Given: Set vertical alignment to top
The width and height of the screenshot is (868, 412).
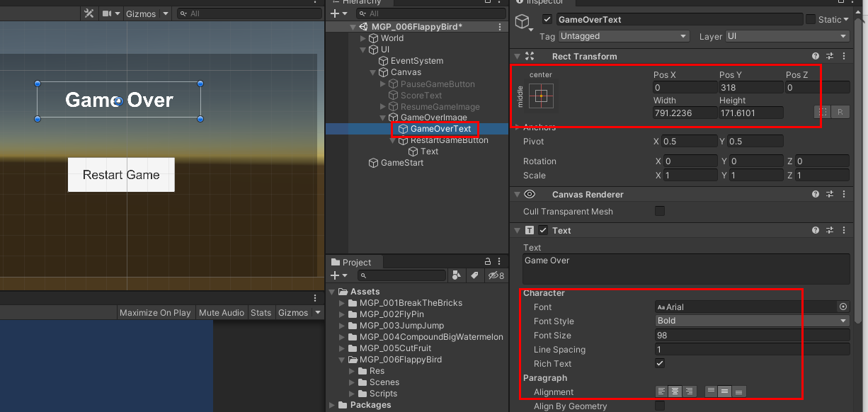Looking at the screenshot, I should [712, 391].
